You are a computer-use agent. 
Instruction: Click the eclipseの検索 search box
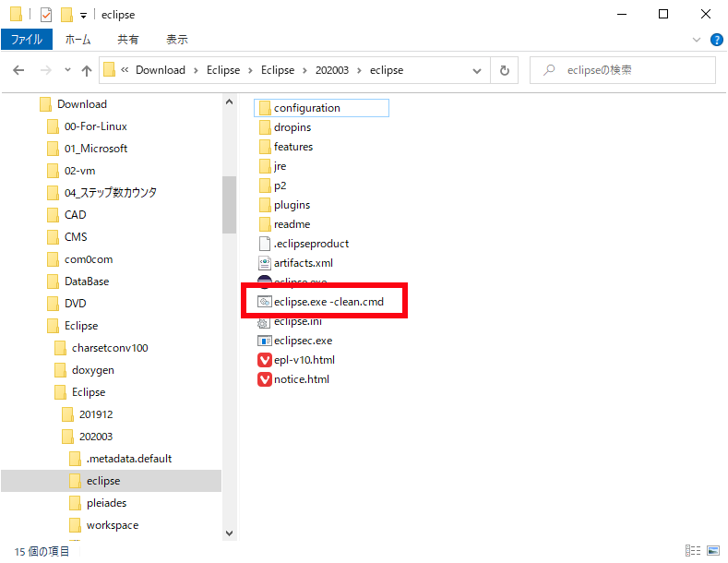[622, 70]
